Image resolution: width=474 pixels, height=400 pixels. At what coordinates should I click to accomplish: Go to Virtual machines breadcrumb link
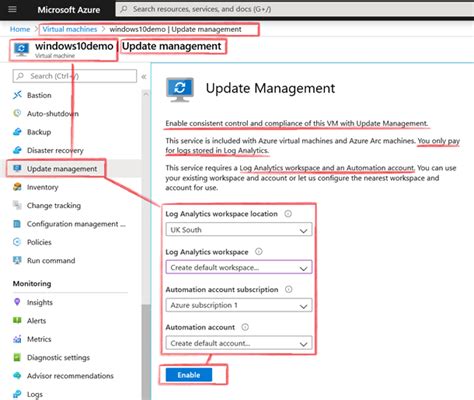pyautogui.click(x=70, y=29)
